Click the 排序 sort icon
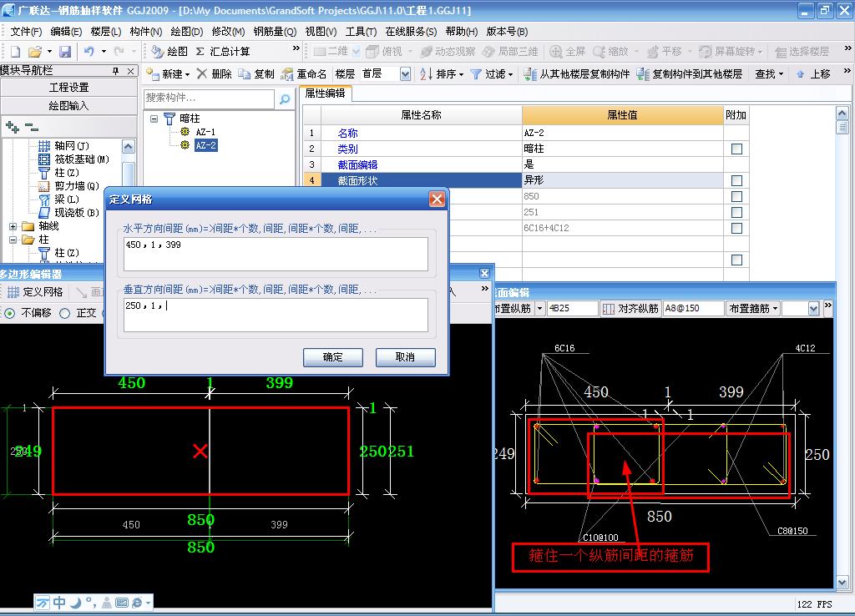Image resolution: width=855 pixels, height=616 pixels. click(426, 73)
